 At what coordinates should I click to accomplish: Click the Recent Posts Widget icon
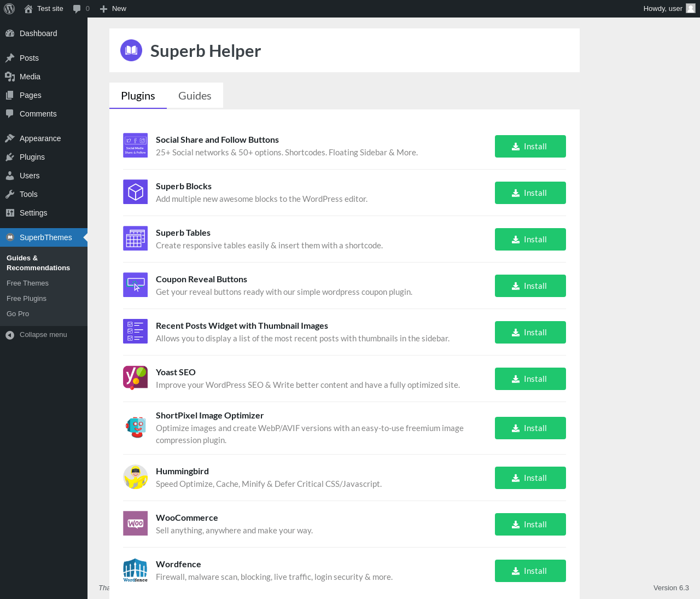click(135, 332)
